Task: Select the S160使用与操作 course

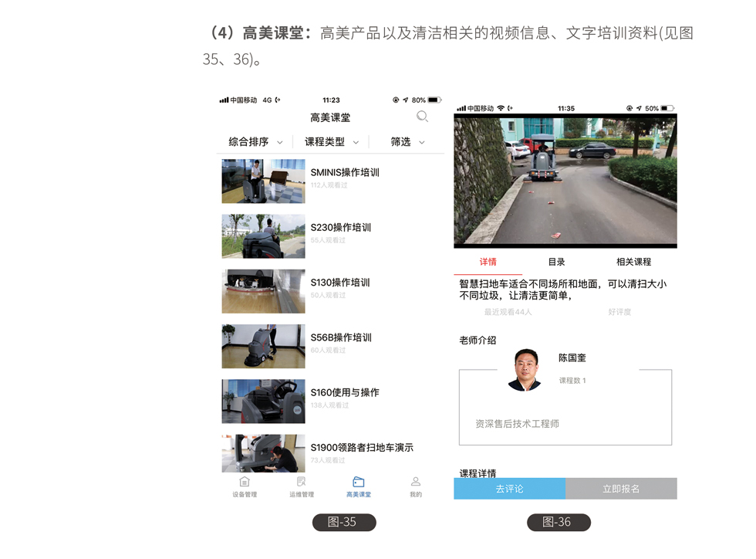Action: [x=344, y=392]
